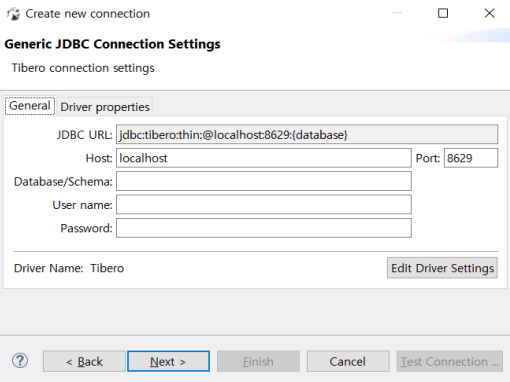This screenshot has height=382, width=510.
Task: Focus the Host input field
Action: (264, 158)
